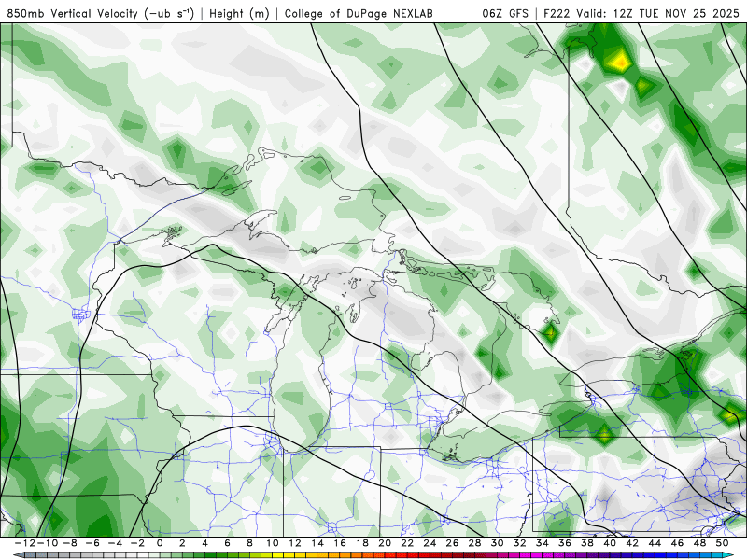
Task: Click the '4' color scale label
Action: point(204,543)
